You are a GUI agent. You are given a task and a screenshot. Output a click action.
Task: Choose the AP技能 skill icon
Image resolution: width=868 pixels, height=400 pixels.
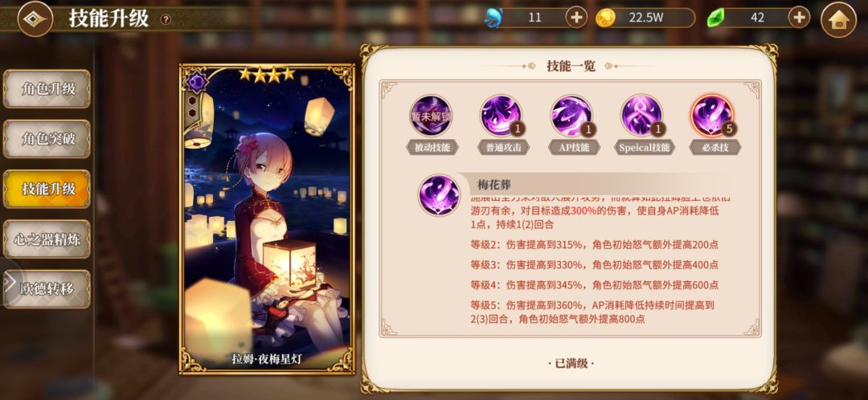(x=571, y=116)
